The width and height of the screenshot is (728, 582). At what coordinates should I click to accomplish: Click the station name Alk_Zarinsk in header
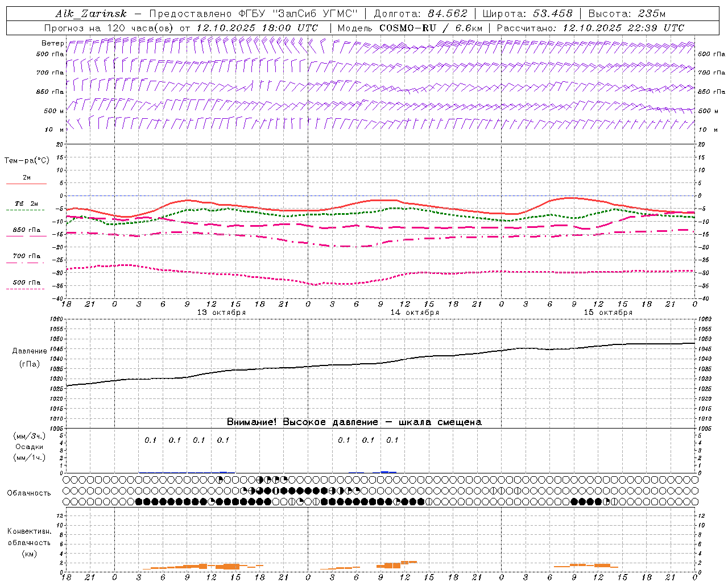(90, 14)
